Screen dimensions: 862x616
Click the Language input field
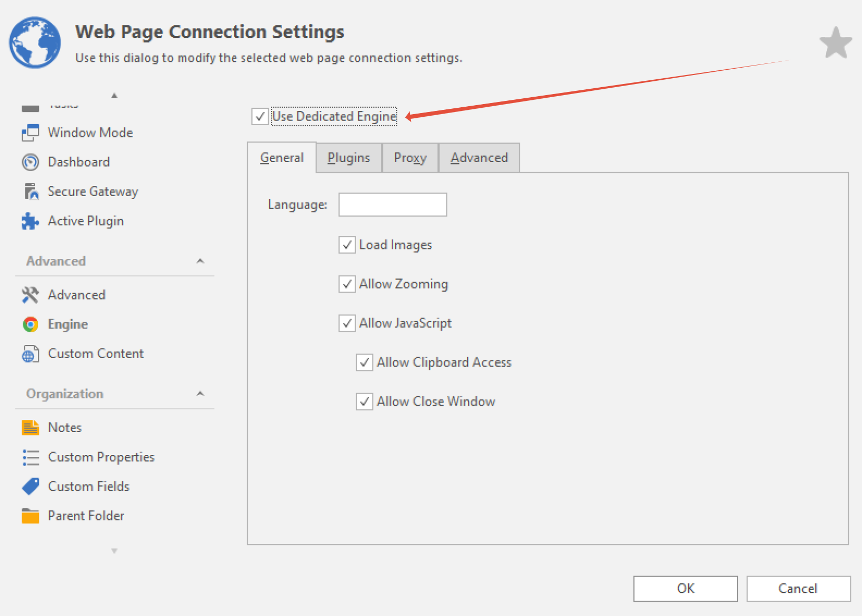[392, 204]
